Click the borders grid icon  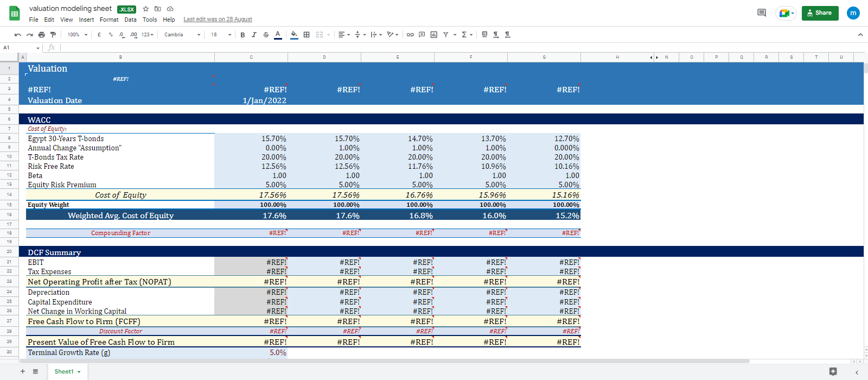(307, 35)
